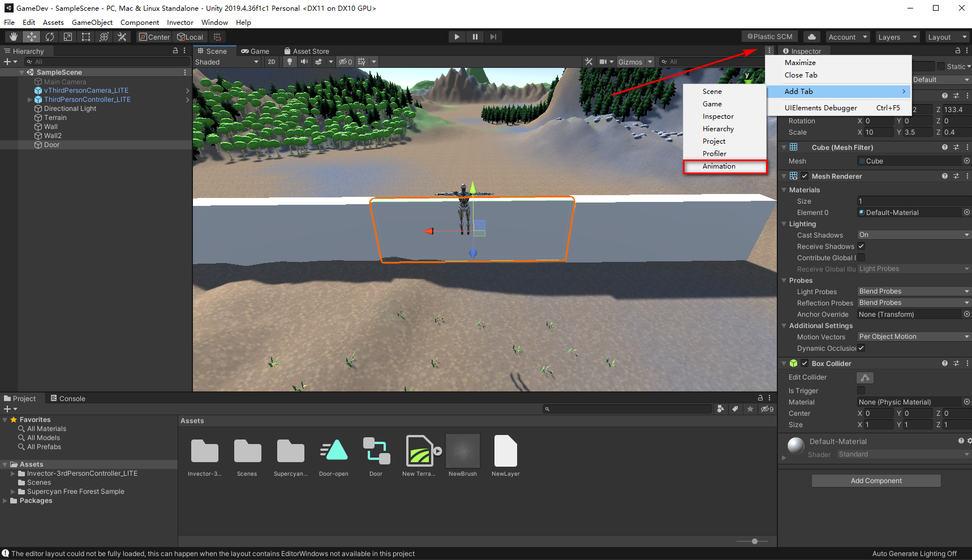Select the Rect Transform tool
Screen dimensions: 972x560
pos(86,37)
